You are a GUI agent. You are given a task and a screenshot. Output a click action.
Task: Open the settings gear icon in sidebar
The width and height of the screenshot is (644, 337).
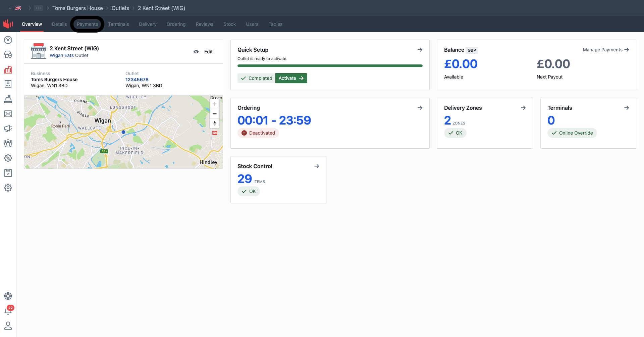pyautogui.click(x=8, y=188)
